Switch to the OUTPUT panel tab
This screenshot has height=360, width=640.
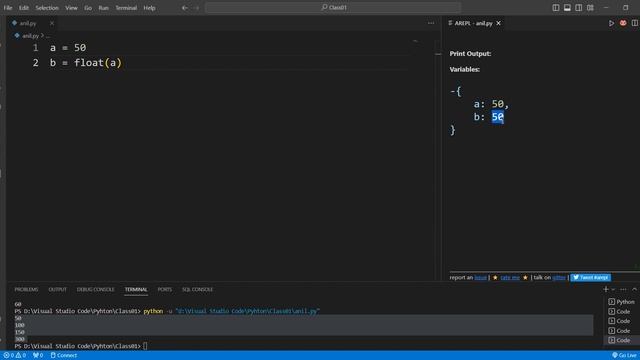[58, 289]
